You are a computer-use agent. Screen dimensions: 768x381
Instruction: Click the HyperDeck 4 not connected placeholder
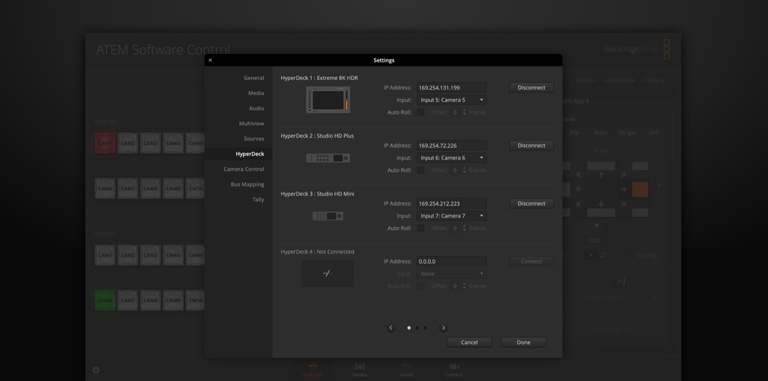[x=327, y=274]
